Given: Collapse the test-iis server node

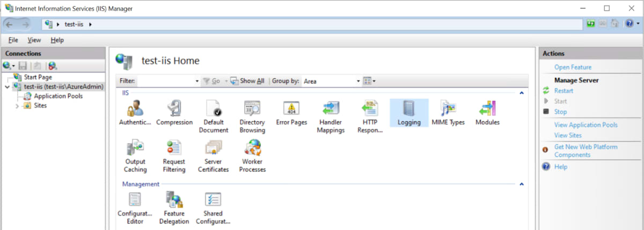Looking at the screenshot, I should 7,86.
